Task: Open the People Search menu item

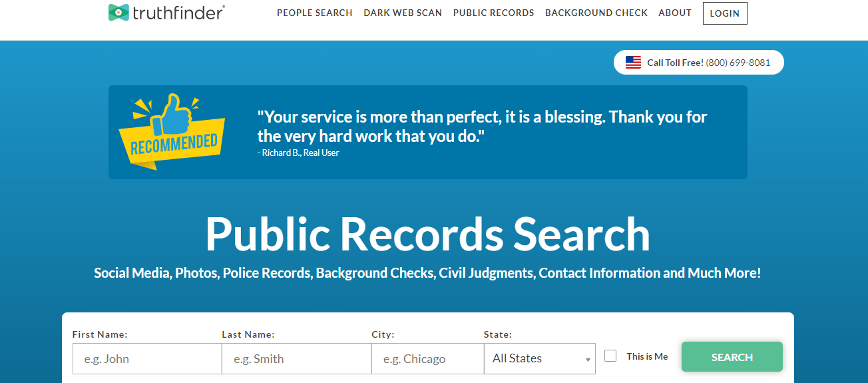Action: [315, 13]
